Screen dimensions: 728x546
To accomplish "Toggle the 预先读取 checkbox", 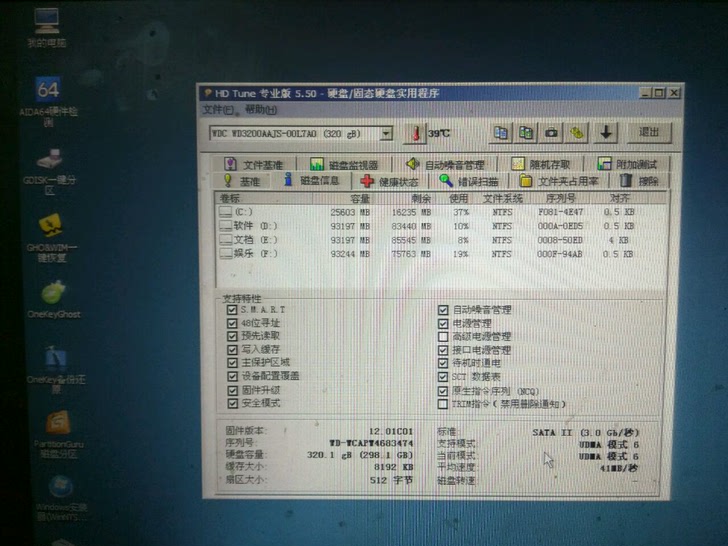I will coord(232,336).
